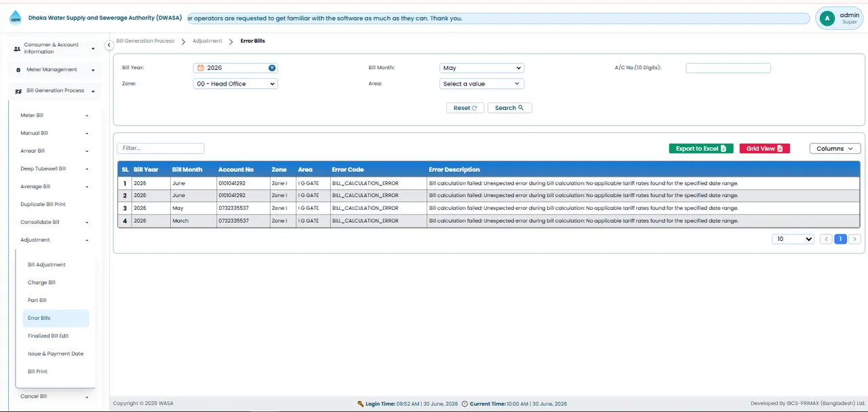Open the Area dropdown
The height and width of the screenshot is (412, 868).
pos(481,83)
